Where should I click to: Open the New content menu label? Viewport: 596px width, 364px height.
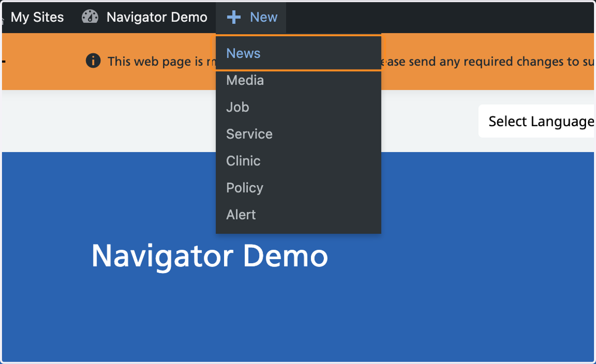click(x=264, y=17)
